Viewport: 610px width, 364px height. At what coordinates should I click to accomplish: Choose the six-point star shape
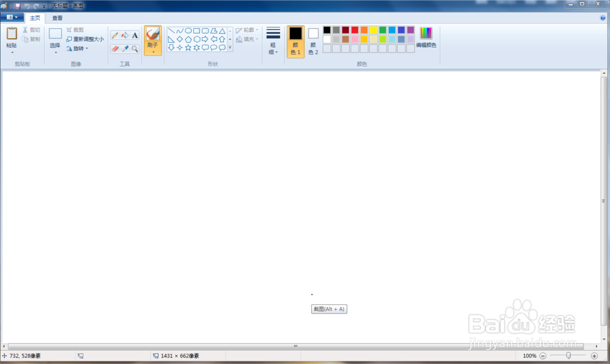click(197, 48)
